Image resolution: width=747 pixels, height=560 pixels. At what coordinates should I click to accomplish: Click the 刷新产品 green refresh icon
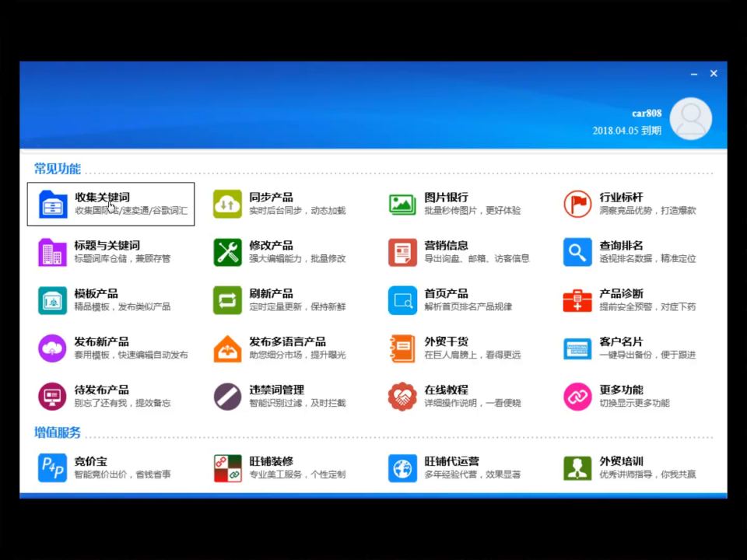pos(227,300)
